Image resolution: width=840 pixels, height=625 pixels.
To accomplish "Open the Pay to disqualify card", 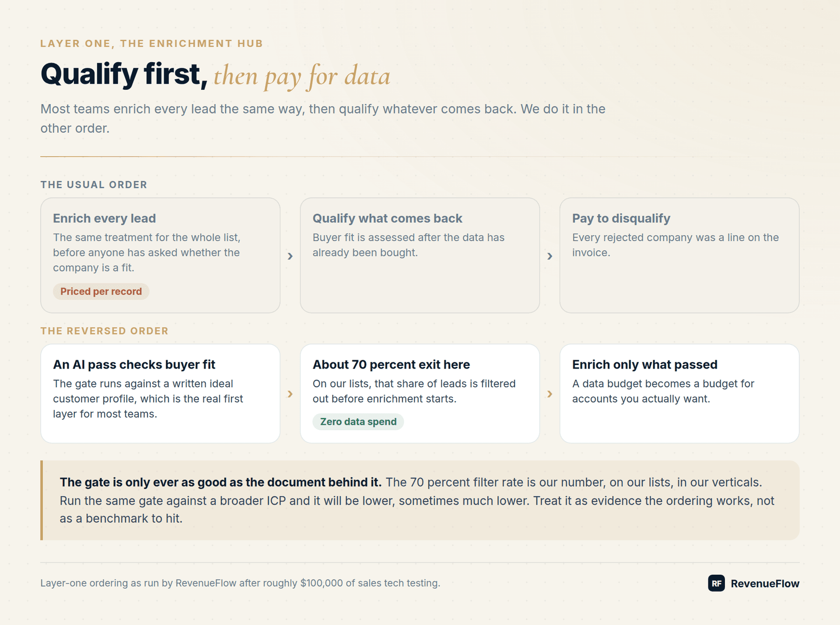I will click(x=679, y=255).
